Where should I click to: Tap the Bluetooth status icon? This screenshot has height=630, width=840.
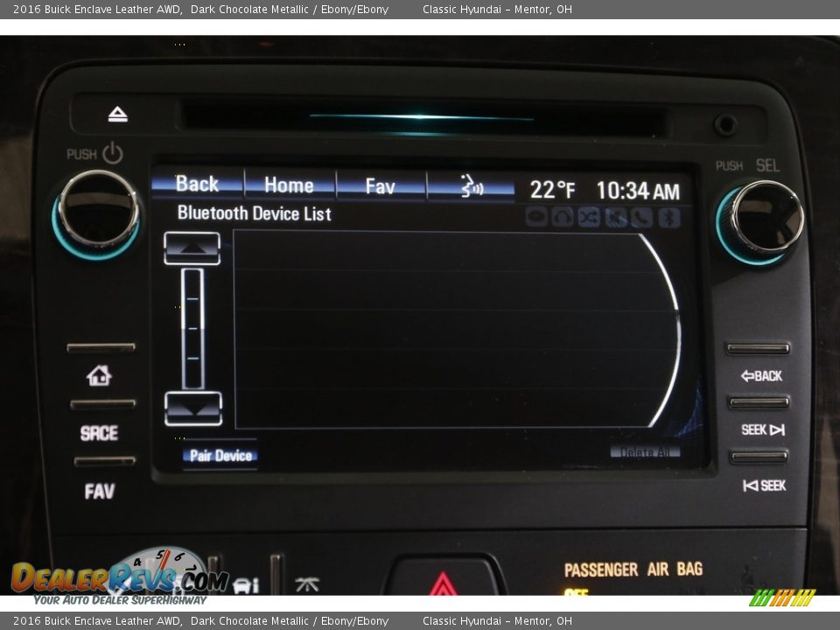point(669,218)
